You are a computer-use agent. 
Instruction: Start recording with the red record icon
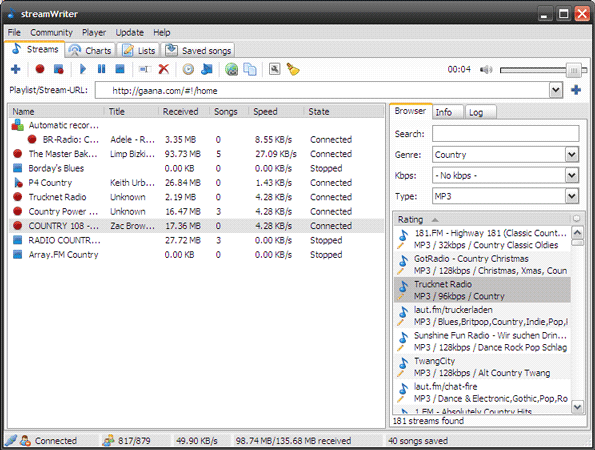pyautogui.click(x=40, y=69)
